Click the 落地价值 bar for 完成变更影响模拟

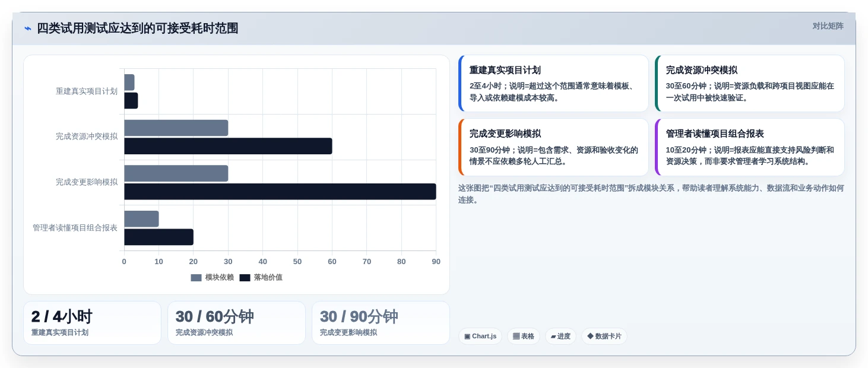280,192
